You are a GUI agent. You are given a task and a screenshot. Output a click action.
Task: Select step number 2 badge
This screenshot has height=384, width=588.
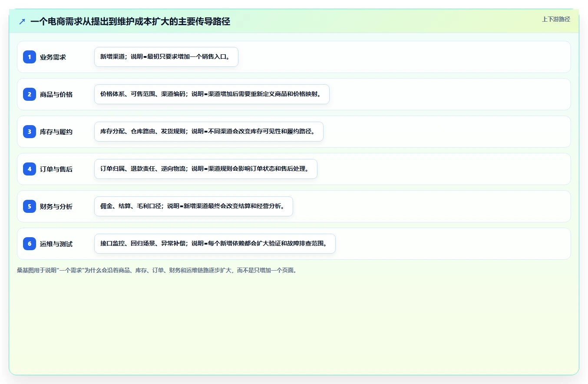[30, 94]
